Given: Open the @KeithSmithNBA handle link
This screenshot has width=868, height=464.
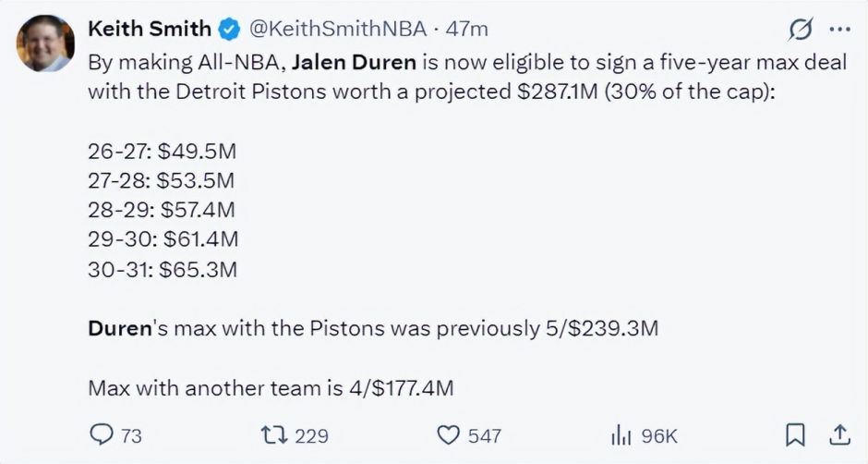Looking at the screenshot, I should [338, 29].
